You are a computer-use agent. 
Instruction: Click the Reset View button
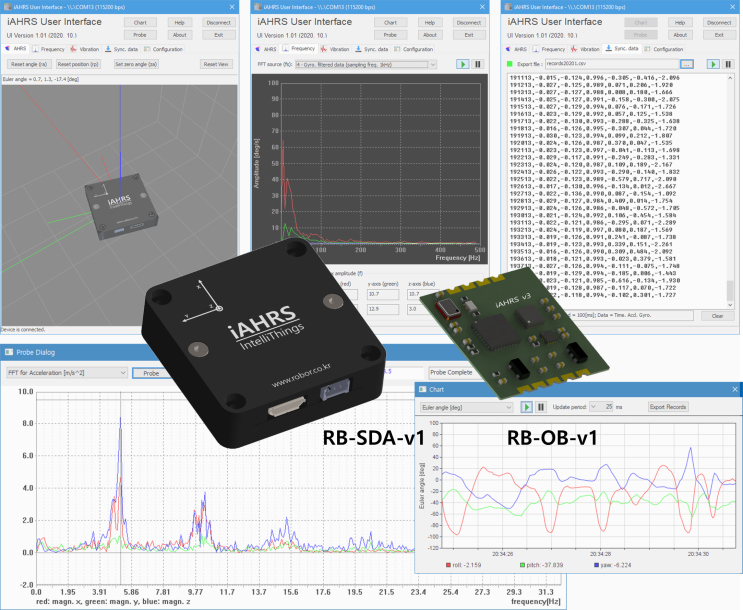[216, 64]
